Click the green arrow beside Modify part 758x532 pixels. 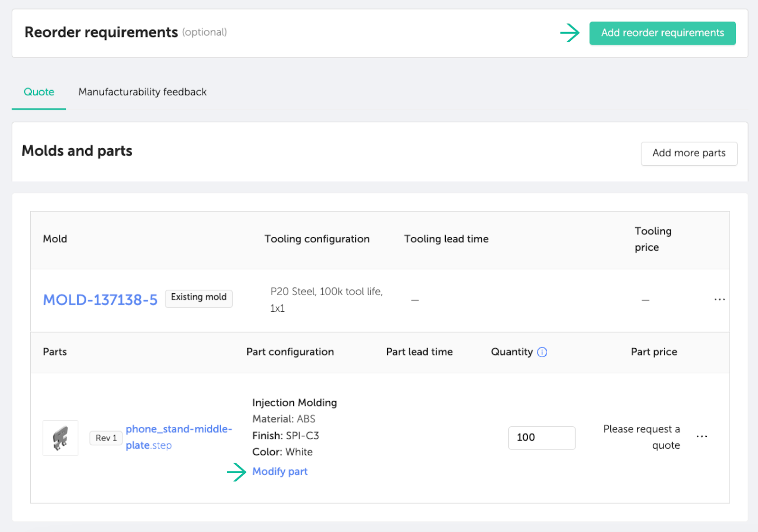pyautogui.click(x=236, y=472)
